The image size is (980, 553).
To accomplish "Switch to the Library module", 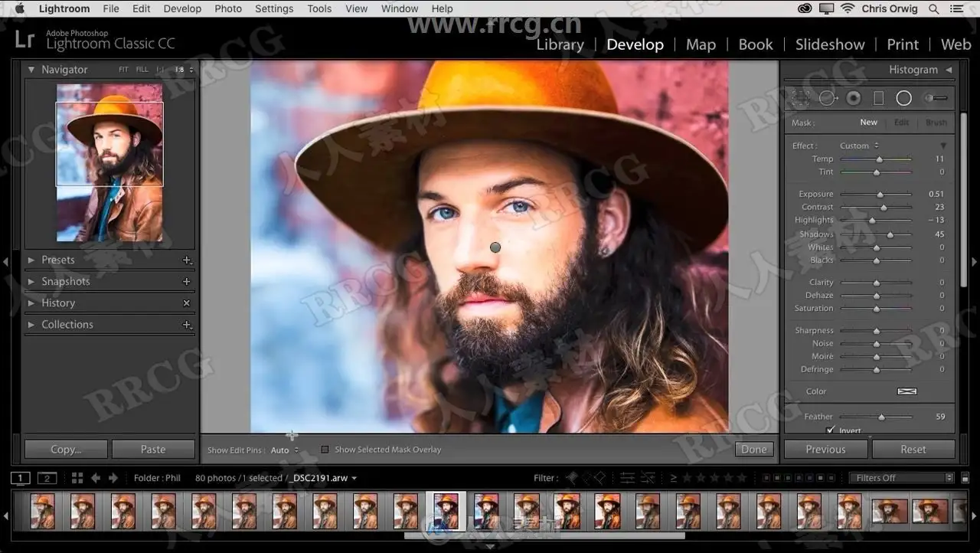I will click(x=560, y=44).
